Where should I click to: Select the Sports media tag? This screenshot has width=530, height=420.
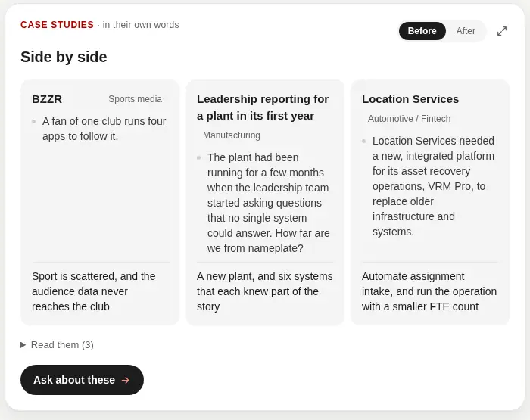(135, 99)
